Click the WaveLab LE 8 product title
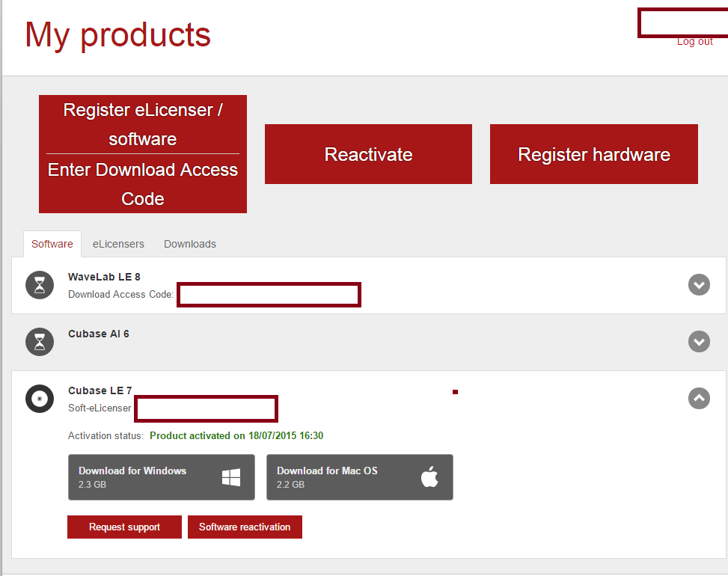This screenshot has width=728, height=576. click(x=104, y=277)
